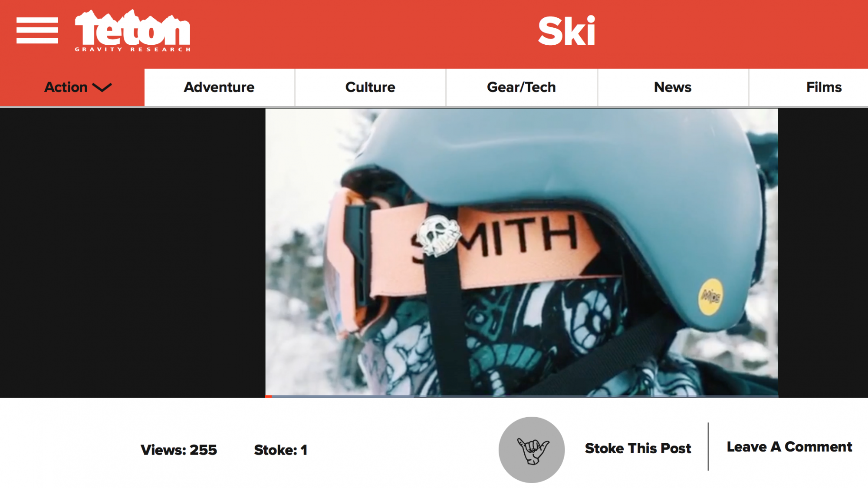Click Leave A Comment link
This screenshot has width=868, height=488.
tap(789, 447)
